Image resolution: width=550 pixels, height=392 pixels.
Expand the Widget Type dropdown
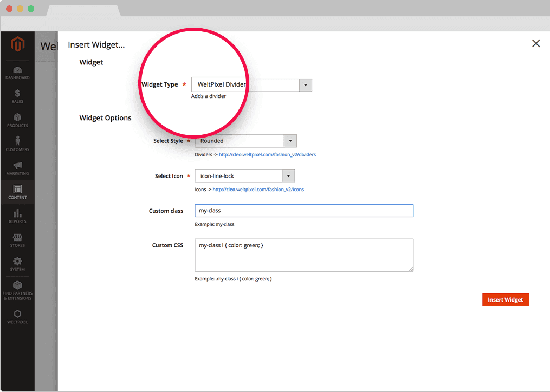pos(305,85)
